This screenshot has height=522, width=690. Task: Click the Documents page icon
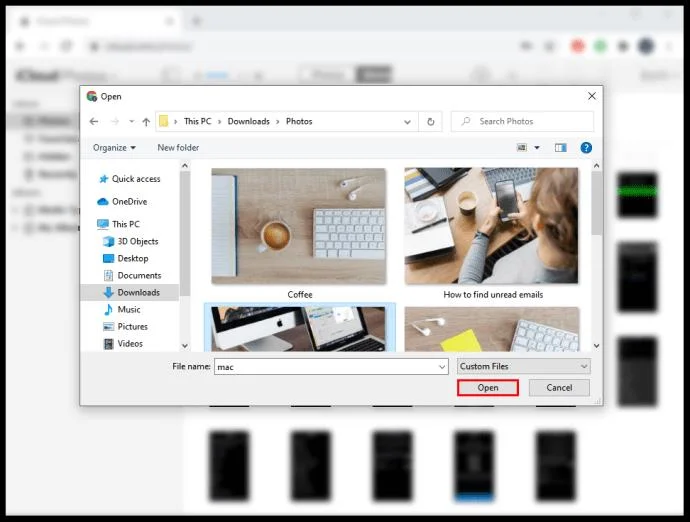click(x=108, y=276)
